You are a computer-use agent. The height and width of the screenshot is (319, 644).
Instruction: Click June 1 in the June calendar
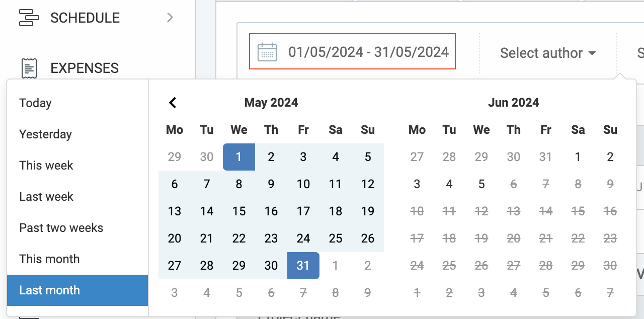(x=578, y=156)
